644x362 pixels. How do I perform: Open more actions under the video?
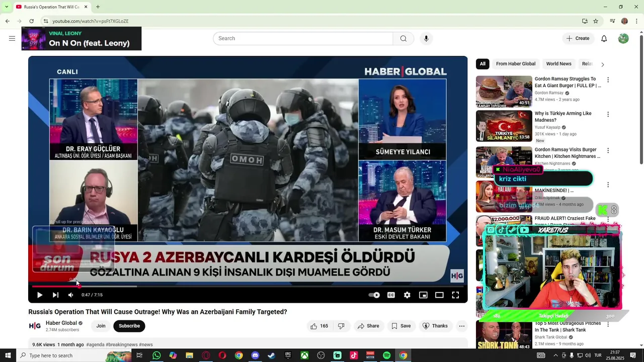pos(462,326)
